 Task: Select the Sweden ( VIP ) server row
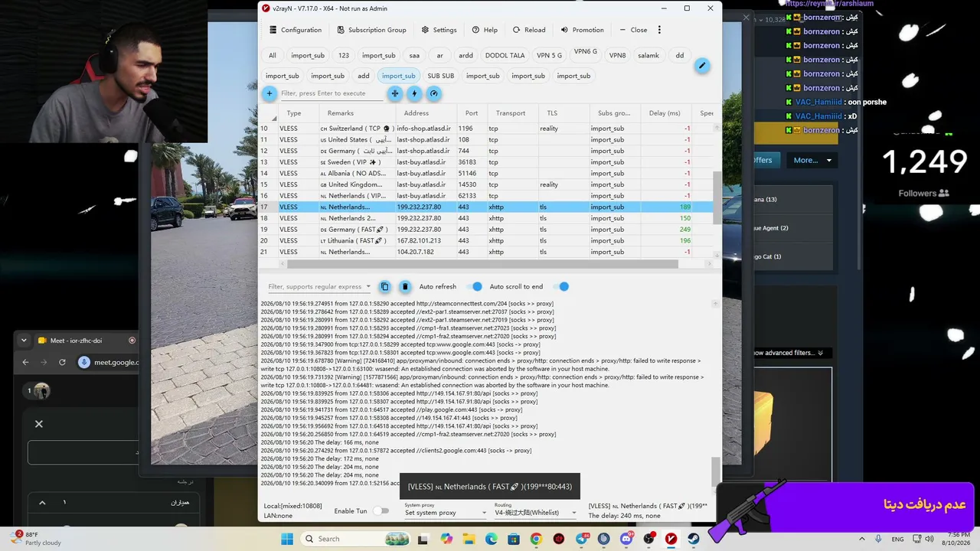tap(486, 162)
